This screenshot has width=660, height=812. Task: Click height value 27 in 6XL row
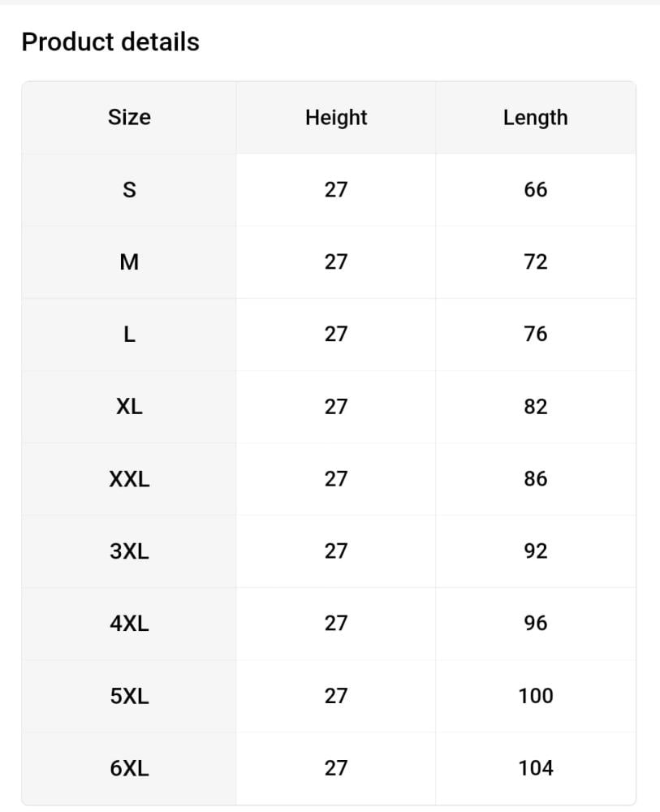click(x=336, y=768)
